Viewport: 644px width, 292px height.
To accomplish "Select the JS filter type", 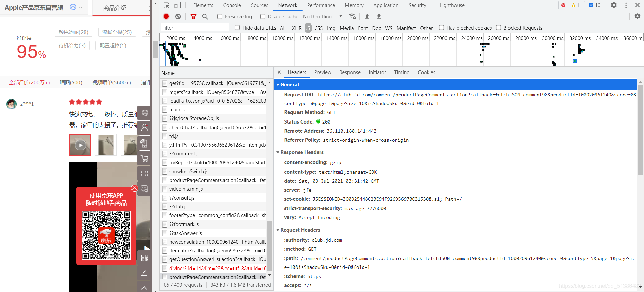I will 308,28.
